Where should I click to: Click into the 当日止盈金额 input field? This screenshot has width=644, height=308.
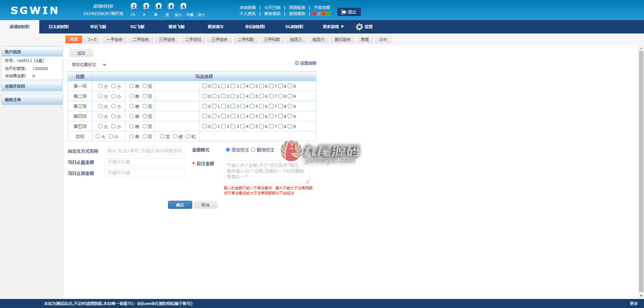point(145,162)
